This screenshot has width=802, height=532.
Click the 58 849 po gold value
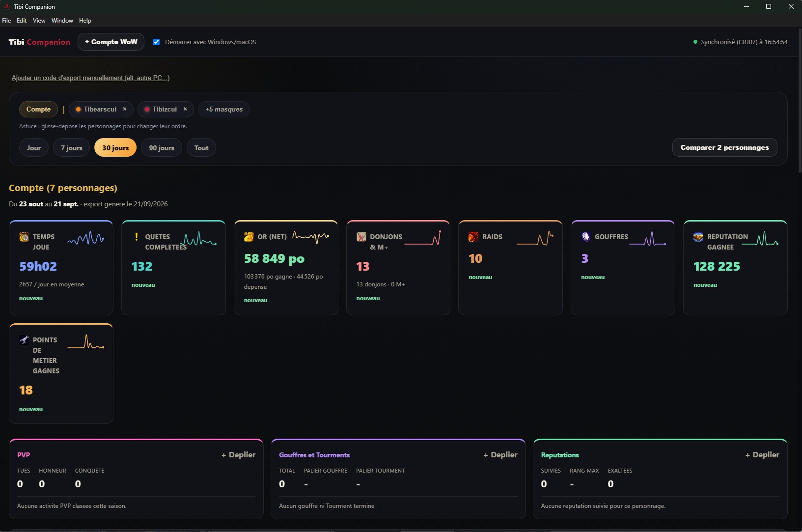tap(274, 258)
